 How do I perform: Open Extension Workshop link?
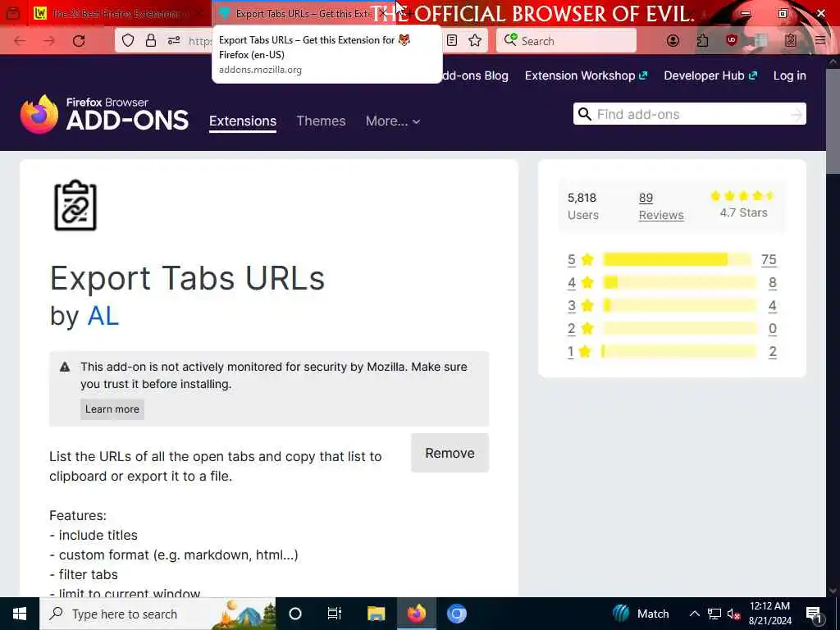point(586,75)
